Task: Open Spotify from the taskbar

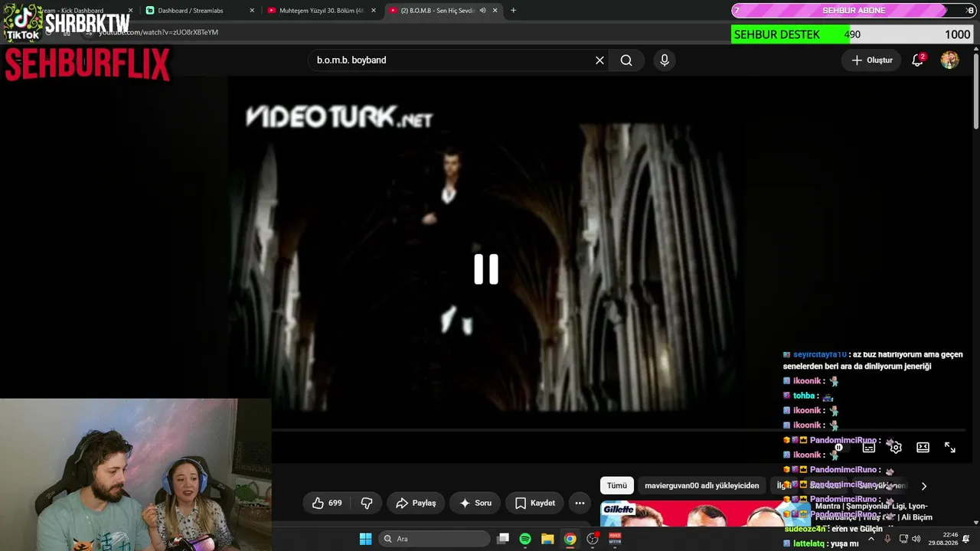Action: pyautogui.click(x=525, y=539)
